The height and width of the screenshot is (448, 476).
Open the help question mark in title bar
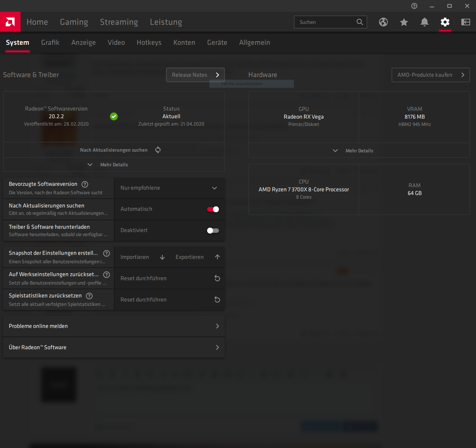click(x=414, y=6)
